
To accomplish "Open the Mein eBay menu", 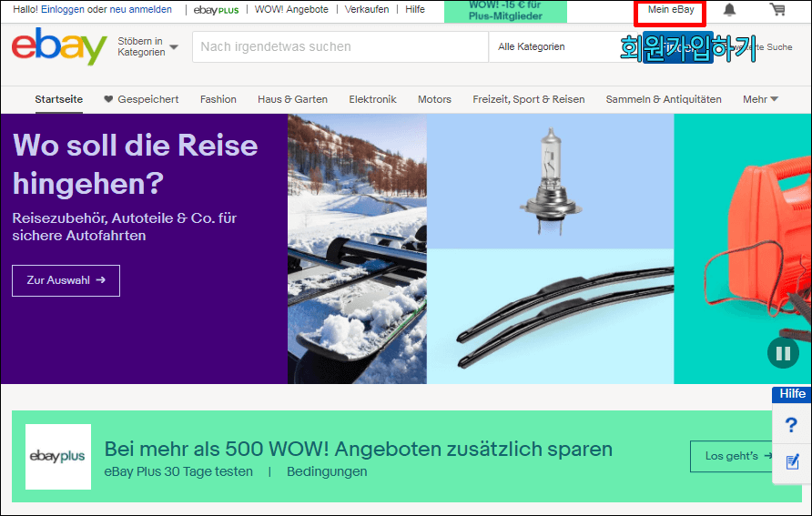I will 671,9.
